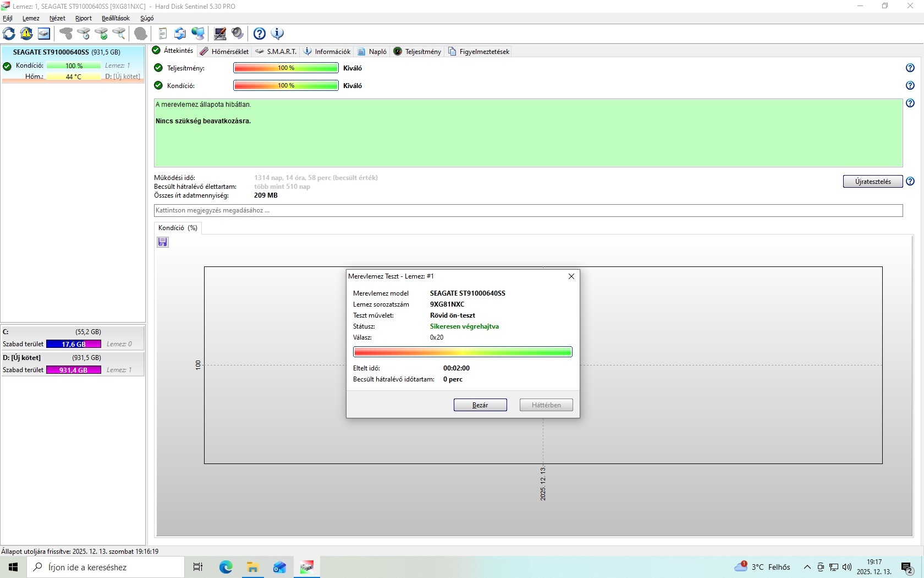Viewport: 924px width, 578px height.
Task: Click the Újratesztelés button
Action: 873,182
